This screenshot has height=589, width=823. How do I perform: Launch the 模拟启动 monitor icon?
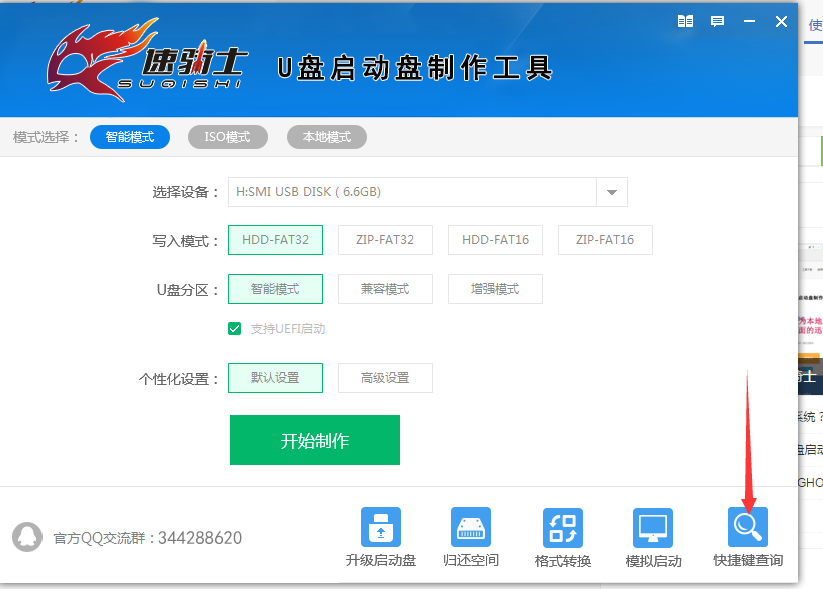[x=653, y=528]
